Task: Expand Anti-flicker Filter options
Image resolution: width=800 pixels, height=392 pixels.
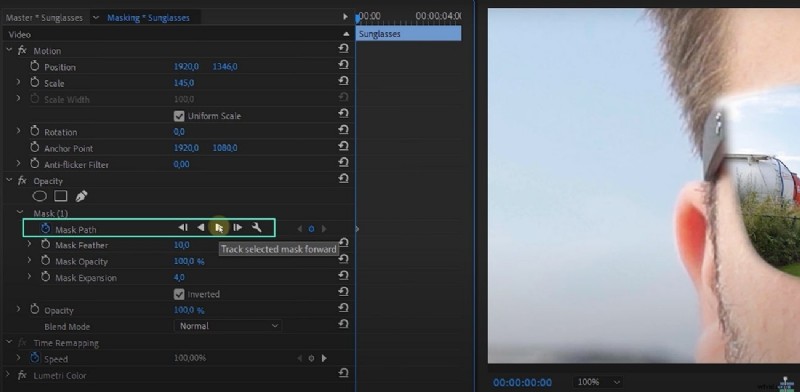Action: click(x=19, y=164)
